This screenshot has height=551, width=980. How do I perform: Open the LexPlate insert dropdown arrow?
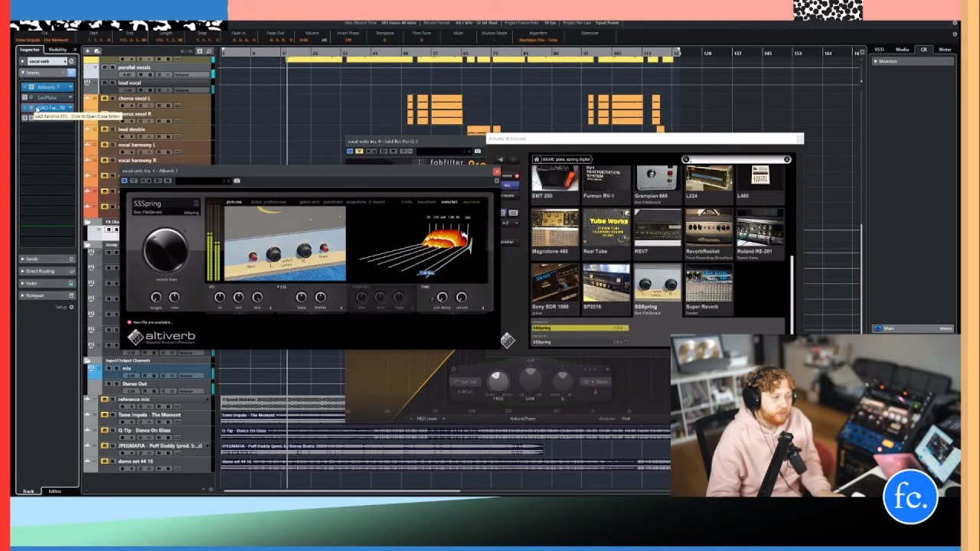click(x=70, y=97)
